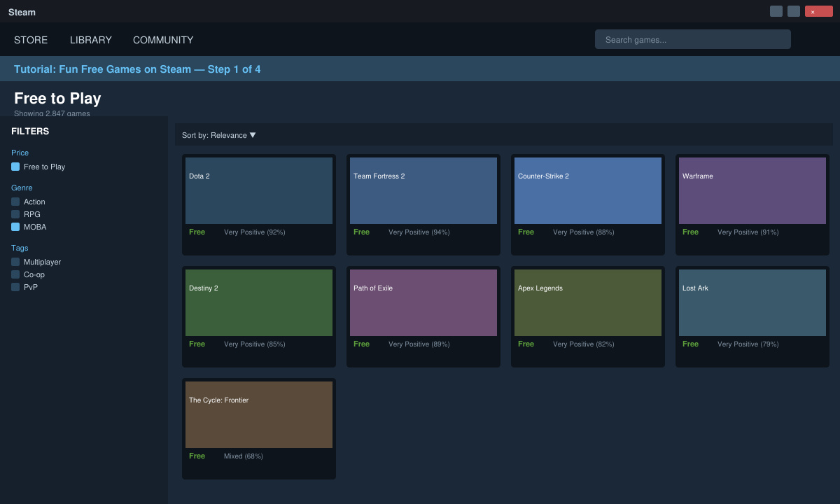Click Dota 2 review score 92%
The image size is (840, 504).
point(255,232)
